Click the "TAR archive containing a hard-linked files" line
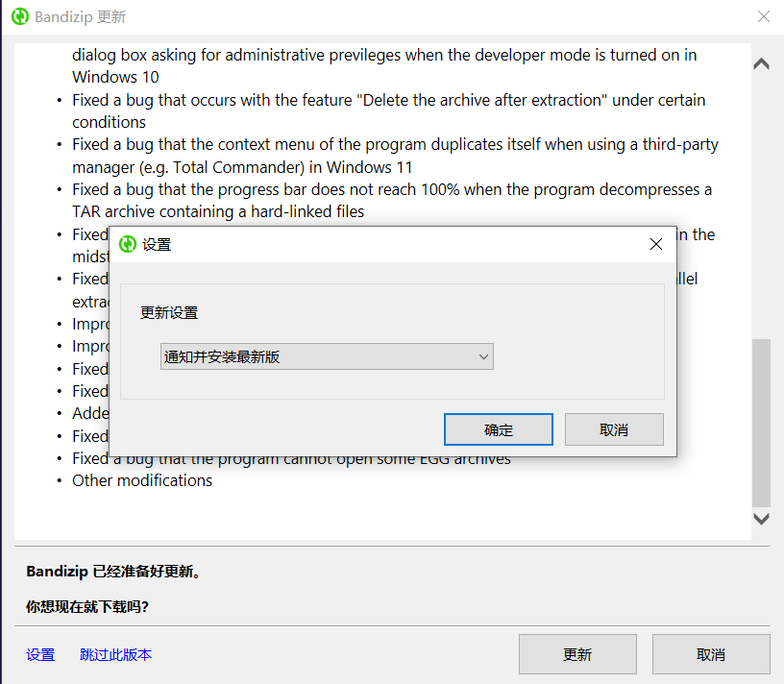 pos(218,211)
